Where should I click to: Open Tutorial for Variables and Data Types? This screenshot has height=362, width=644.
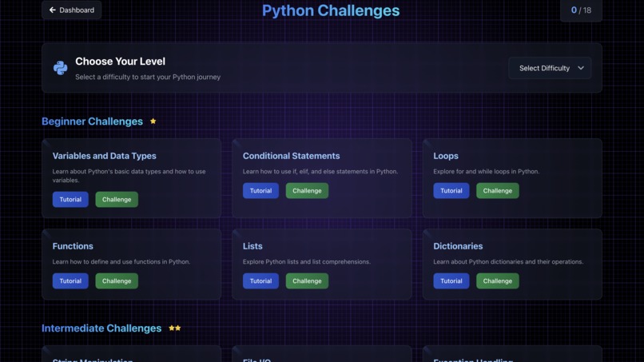click(70, 199)
